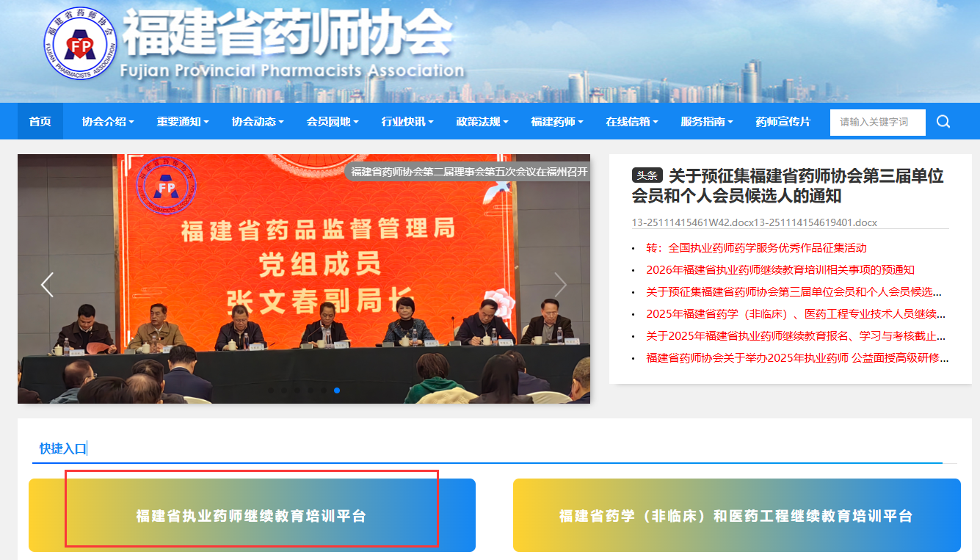Open the 服务指南 navigation menu
This screenshot has height=560, width=980.
click(x=707, y=122)
